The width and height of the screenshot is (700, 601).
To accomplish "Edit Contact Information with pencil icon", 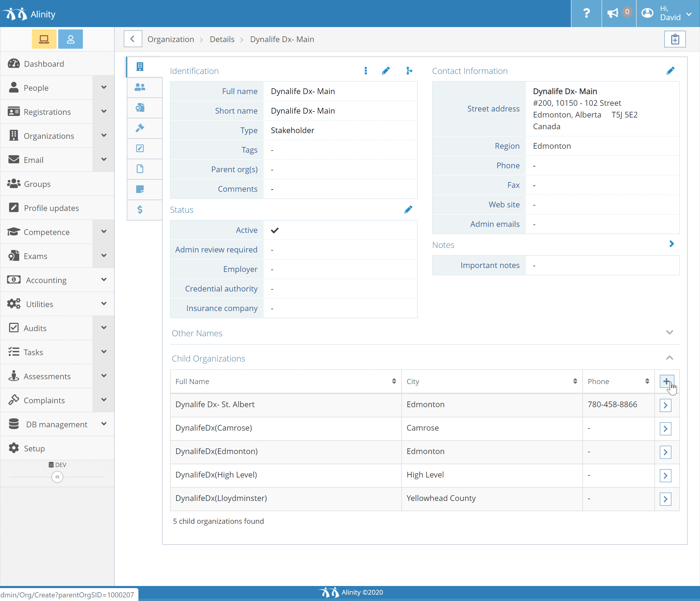I will [671, 71].
